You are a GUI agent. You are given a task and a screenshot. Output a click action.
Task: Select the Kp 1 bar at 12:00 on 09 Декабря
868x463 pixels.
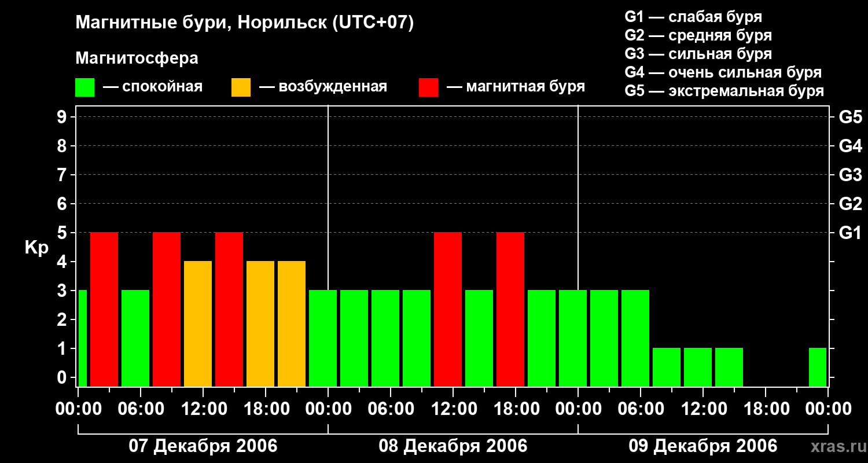click(x=698, y=367)
